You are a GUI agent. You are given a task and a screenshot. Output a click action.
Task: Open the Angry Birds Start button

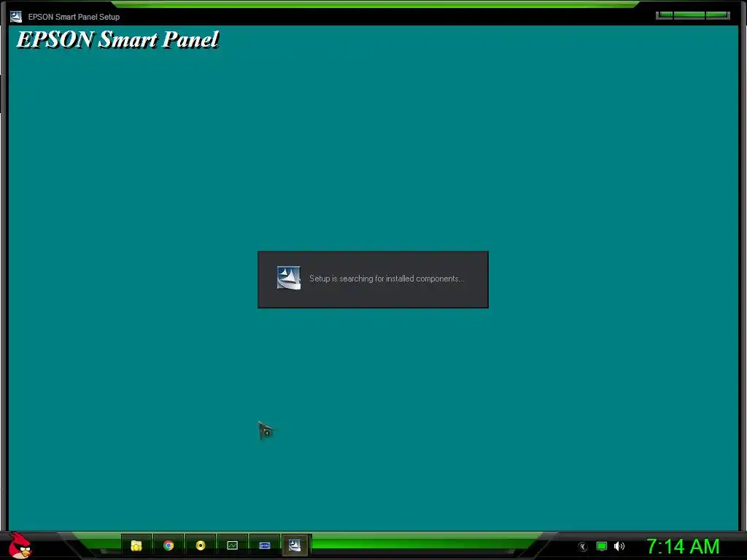tap(20, 545)
